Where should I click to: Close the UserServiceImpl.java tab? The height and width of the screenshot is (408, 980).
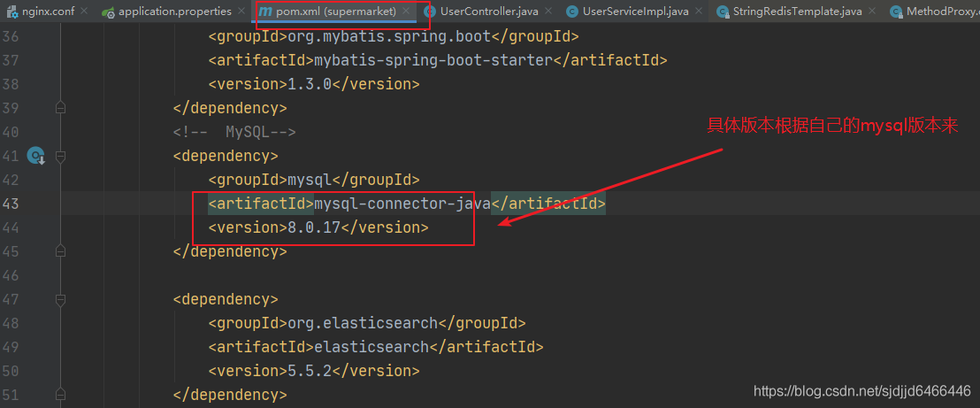pyautogui.click(x=698, y=12)
